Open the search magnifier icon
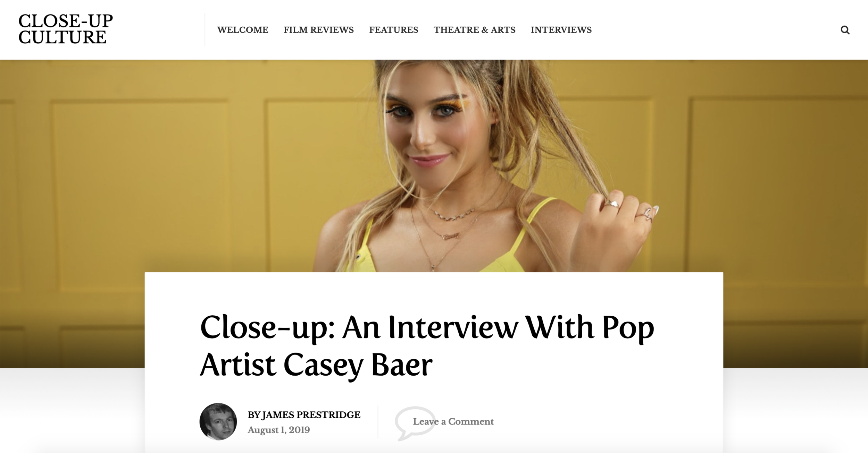Screen dimensions: 868x453 [x=845, y=30]
